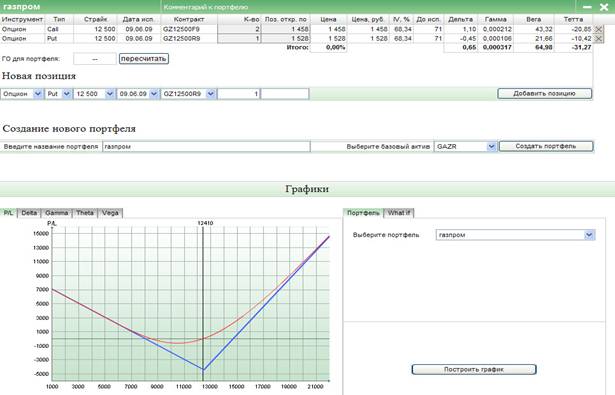Click the Вега column header
The width and height of the screenshot is (615, 395).
point(533,19)
